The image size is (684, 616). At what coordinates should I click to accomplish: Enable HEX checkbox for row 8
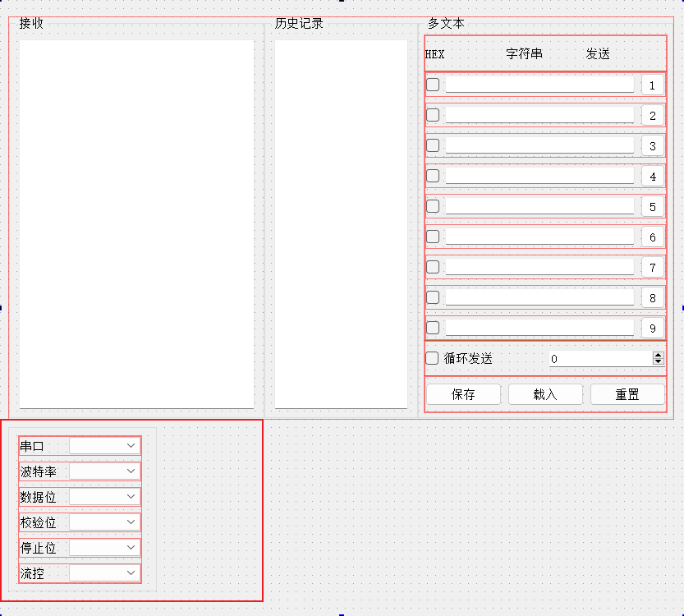point(433,297)
